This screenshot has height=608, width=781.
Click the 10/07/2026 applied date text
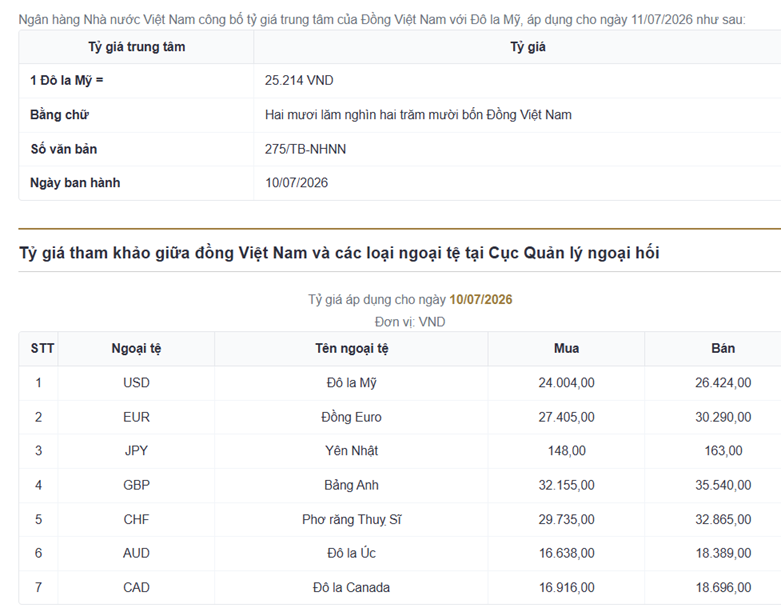481,299
